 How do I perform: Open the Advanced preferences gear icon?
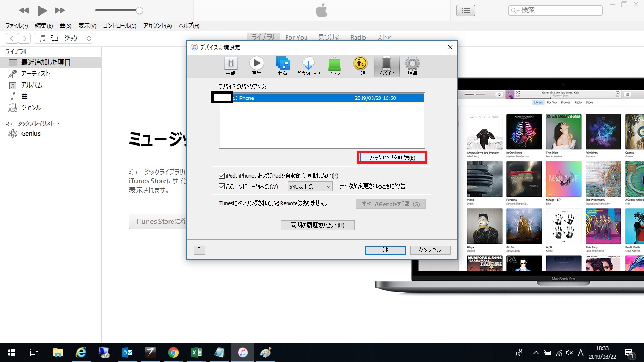[x=413, y=66]
